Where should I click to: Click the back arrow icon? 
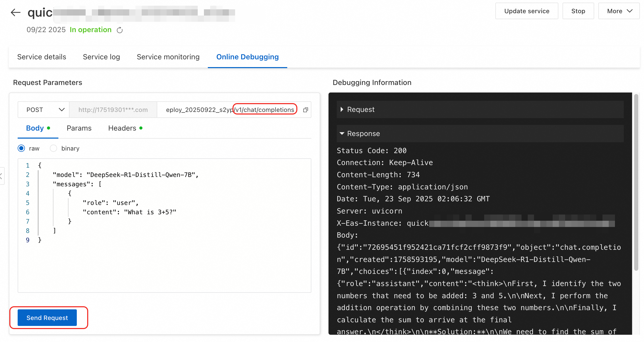(16, 12)
